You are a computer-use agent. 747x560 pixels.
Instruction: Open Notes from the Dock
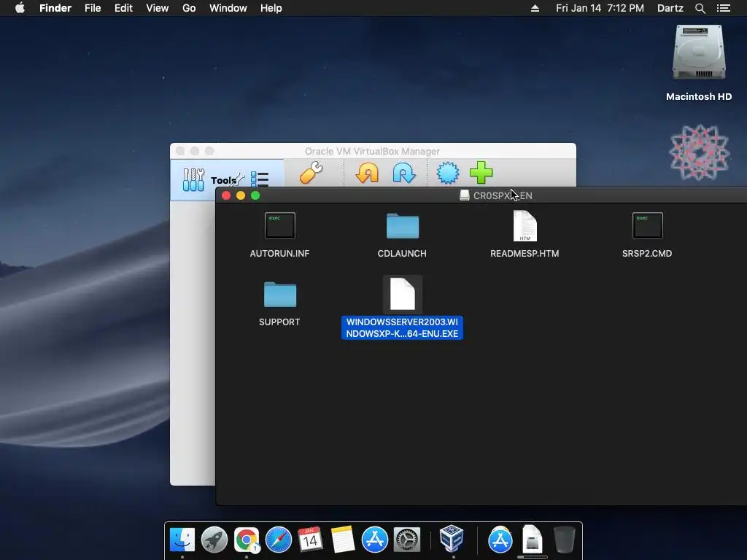point(343,540)
